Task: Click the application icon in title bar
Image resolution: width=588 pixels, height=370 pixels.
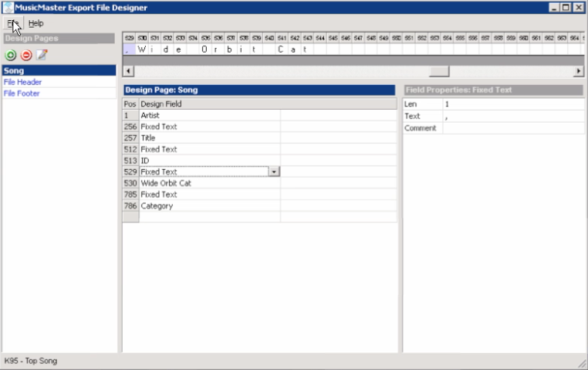Action: click(8, 8)
